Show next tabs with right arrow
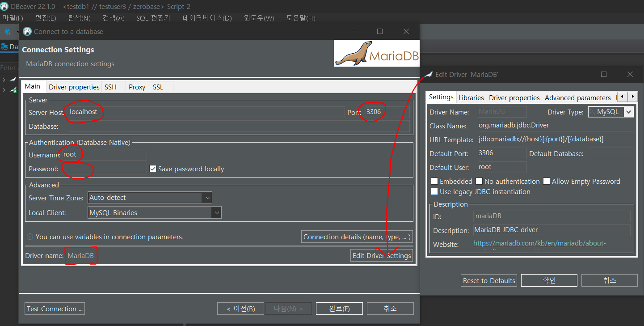644x326 pixels. [x=633, y=97]
